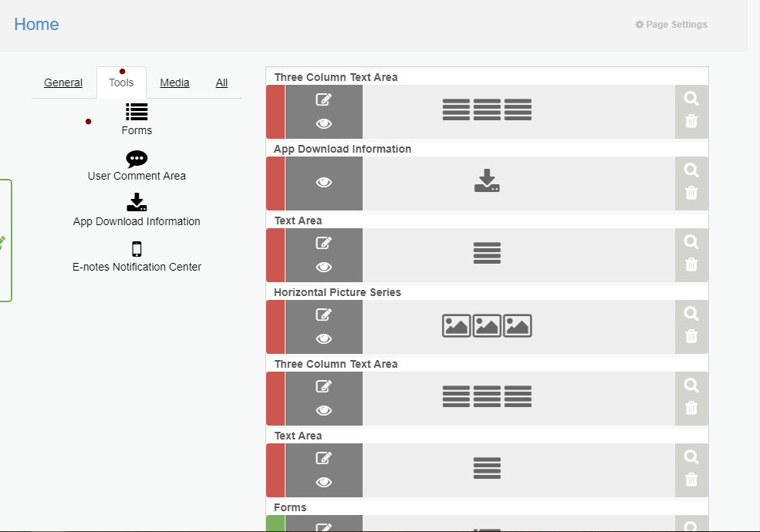Click lines glyph in Text Area above Forms
The image size is (760, 532).
click(x=487, y=468)
